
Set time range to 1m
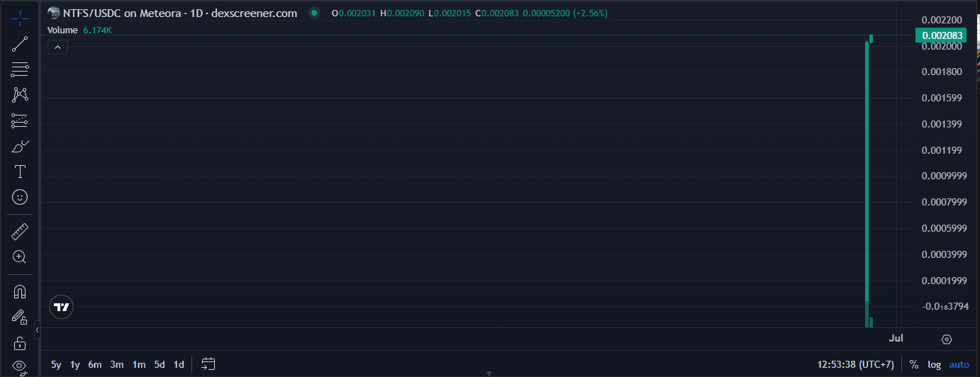[x=139, y=364]
